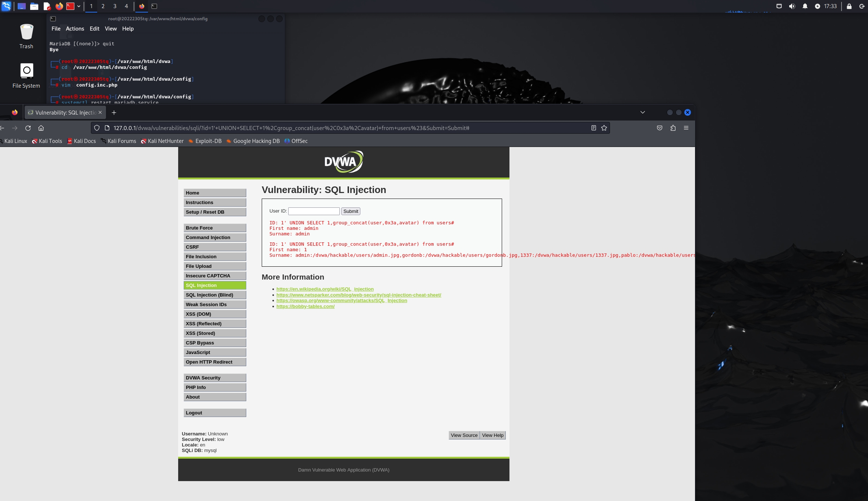Expand the list all tabs chevron
868x501 pixels.
(643, 112)
